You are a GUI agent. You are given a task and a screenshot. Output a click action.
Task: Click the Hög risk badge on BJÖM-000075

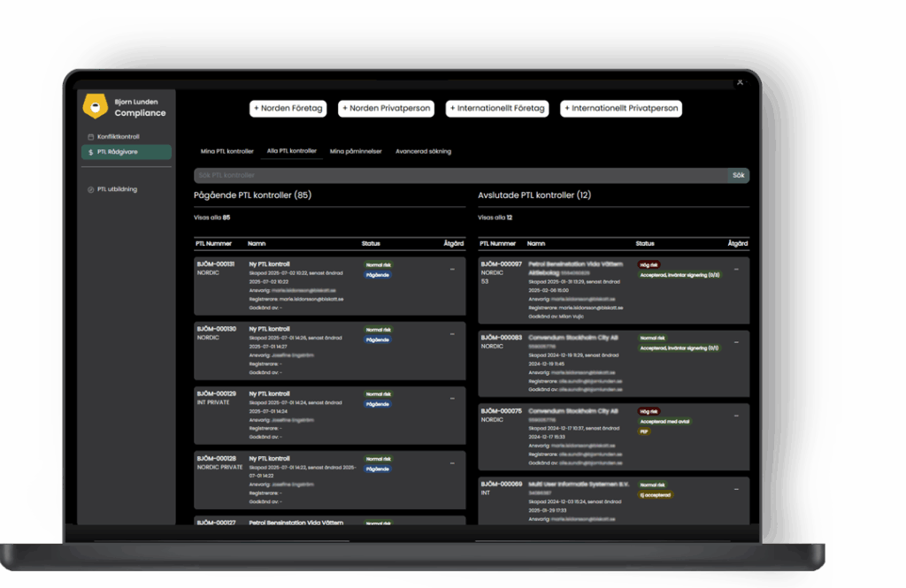tap(649, 411)
